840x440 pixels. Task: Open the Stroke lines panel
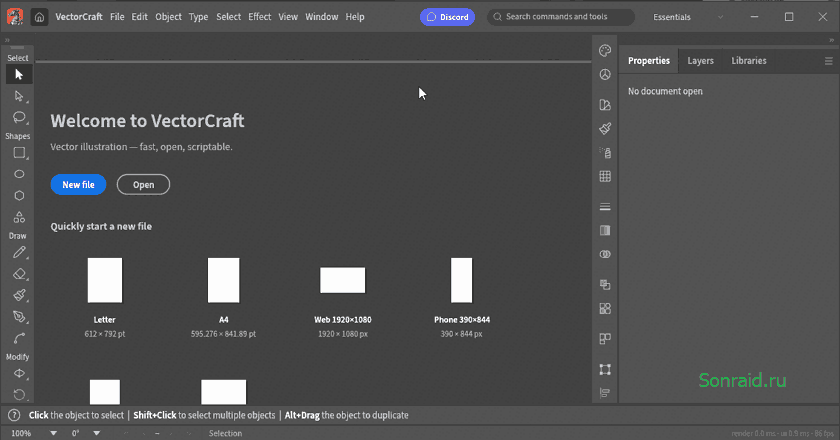coord(605,206)
